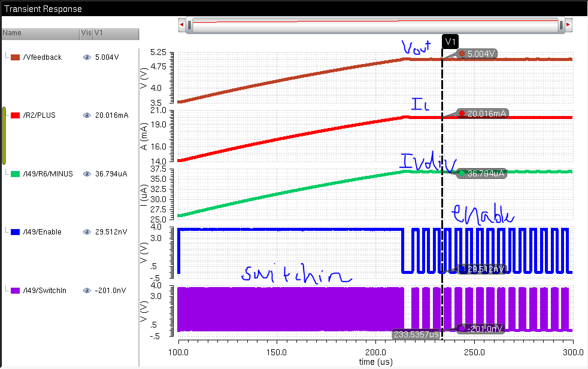Click the right arrow of the zoom scrollbar
The image size is (588, 369).
point(568,25)
